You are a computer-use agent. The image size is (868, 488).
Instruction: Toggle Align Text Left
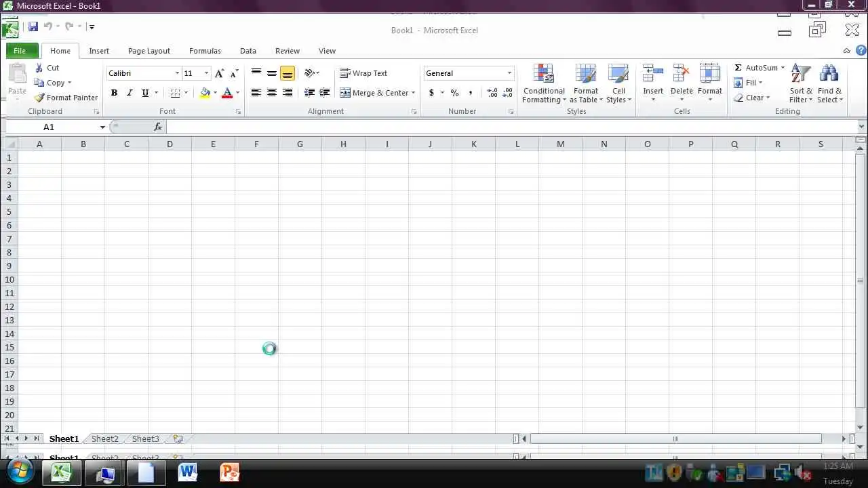point(256,93)
